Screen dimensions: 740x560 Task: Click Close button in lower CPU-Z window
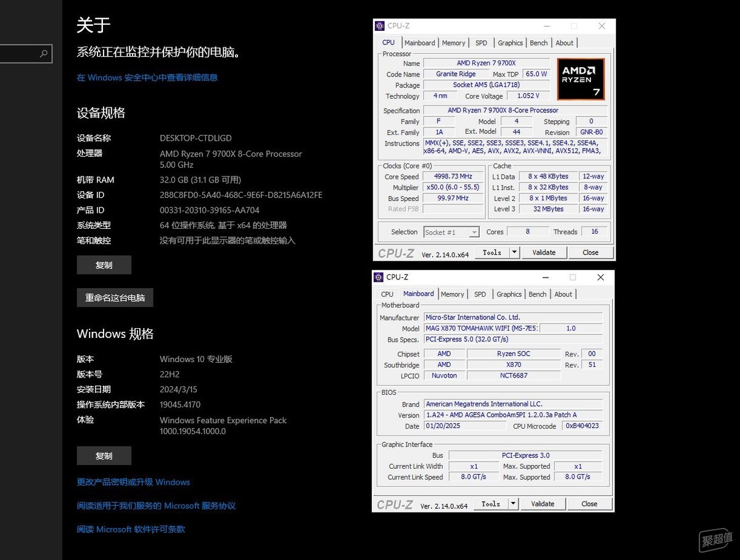point(589,504)
